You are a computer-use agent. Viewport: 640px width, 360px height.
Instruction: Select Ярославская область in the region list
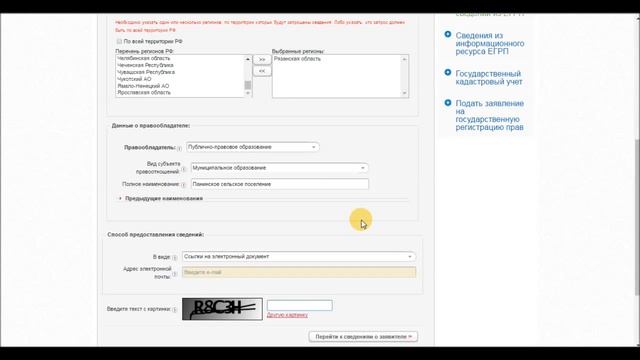144,93
